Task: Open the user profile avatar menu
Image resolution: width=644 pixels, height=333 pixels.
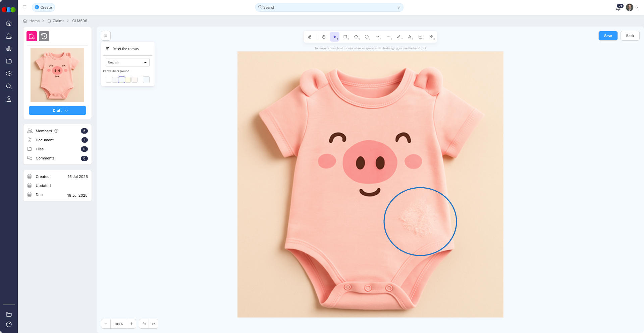Action: (630, 7)
